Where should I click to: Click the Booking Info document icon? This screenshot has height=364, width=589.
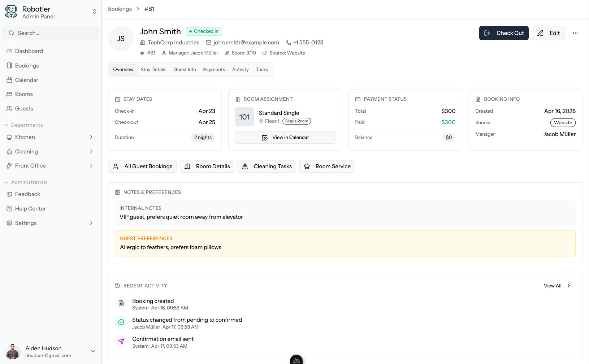pos(478,99)
